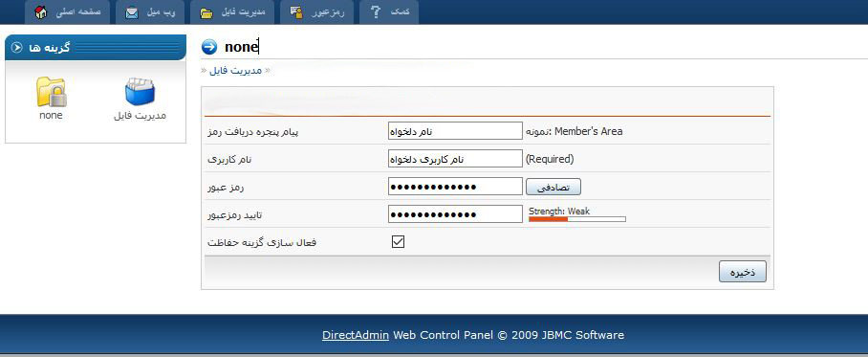Click the none label under locked folder
This screenshot has height=357, width=868.
coord(51,115)
